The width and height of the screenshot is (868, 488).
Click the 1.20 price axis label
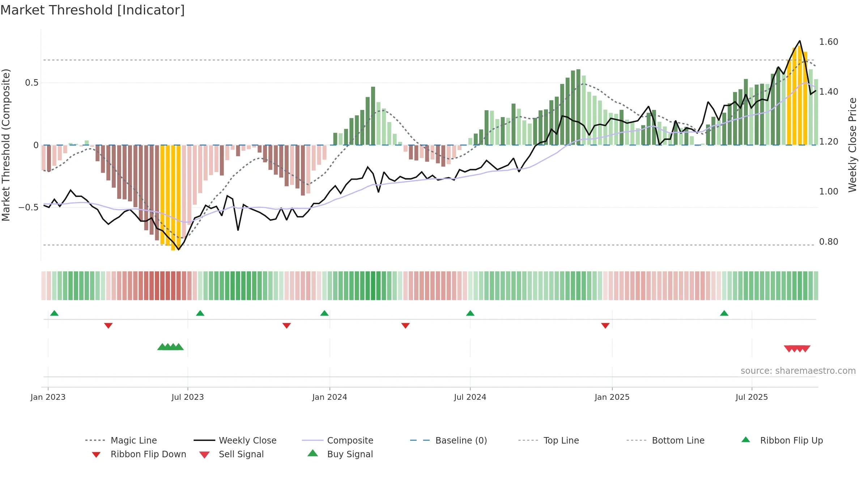coord(829,142)
